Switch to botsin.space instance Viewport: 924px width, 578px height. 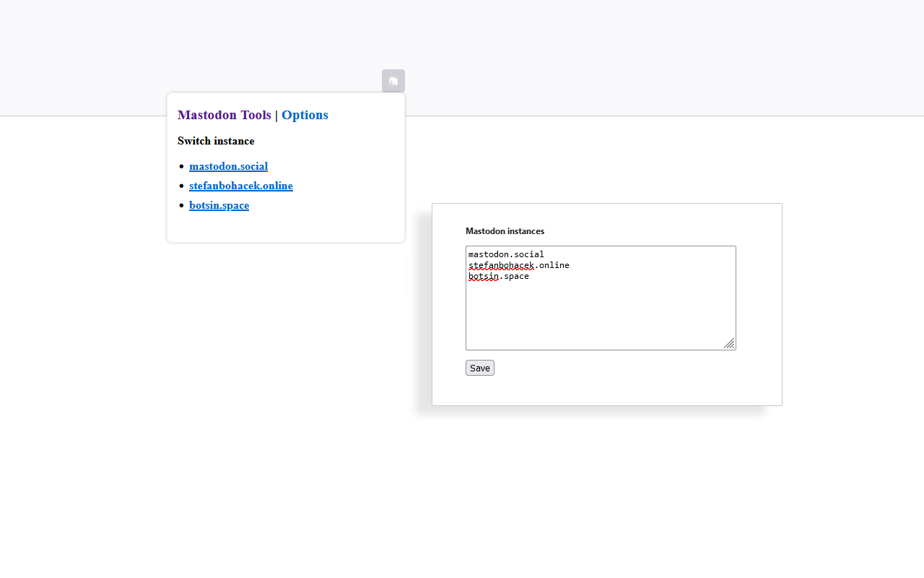pos(219,205)
